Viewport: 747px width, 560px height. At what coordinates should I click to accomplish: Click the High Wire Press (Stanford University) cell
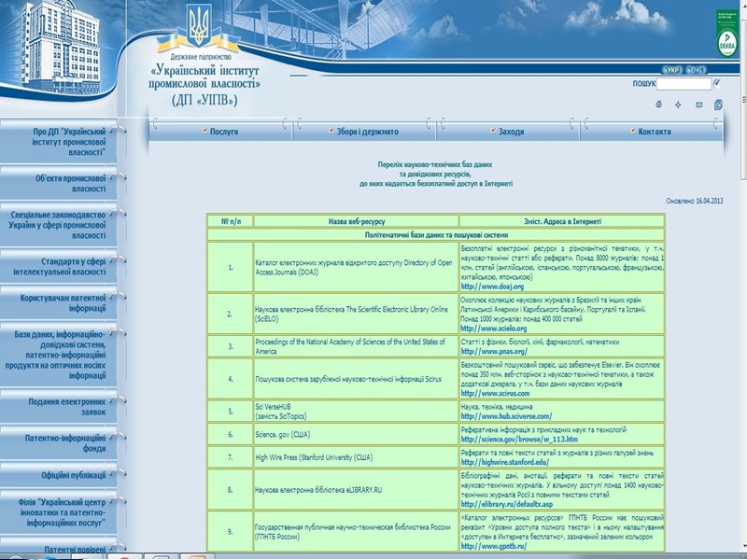click(356, 457)
